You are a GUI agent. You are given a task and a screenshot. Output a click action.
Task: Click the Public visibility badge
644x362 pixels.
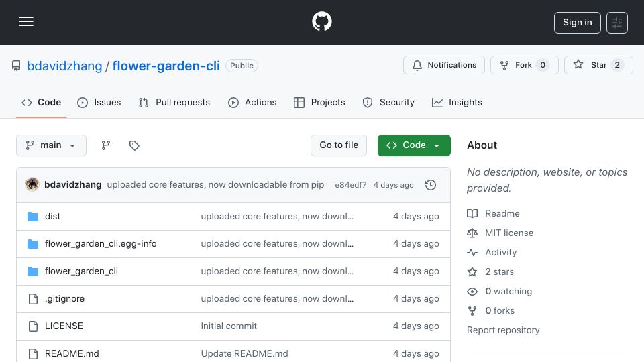pyautogui.click(x=241, y=66)
